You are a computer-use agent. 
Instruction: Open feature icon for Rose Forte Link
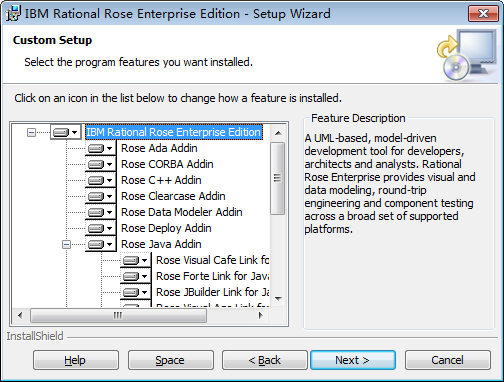click(135, 276)
